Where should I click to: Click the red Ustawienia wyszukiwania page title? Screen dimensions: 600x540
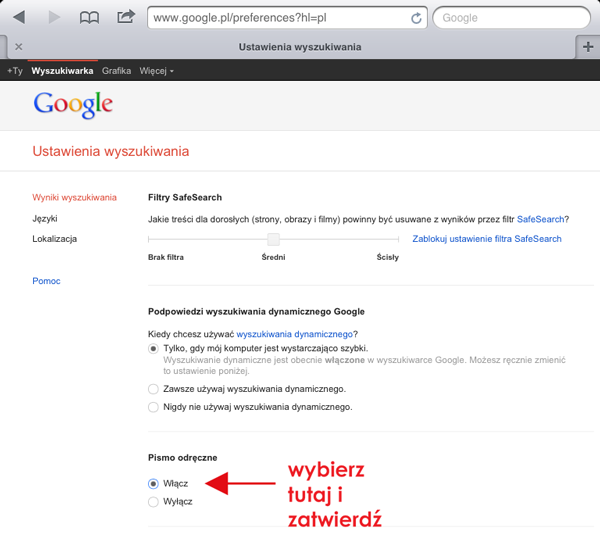click(x=111, y=152)
